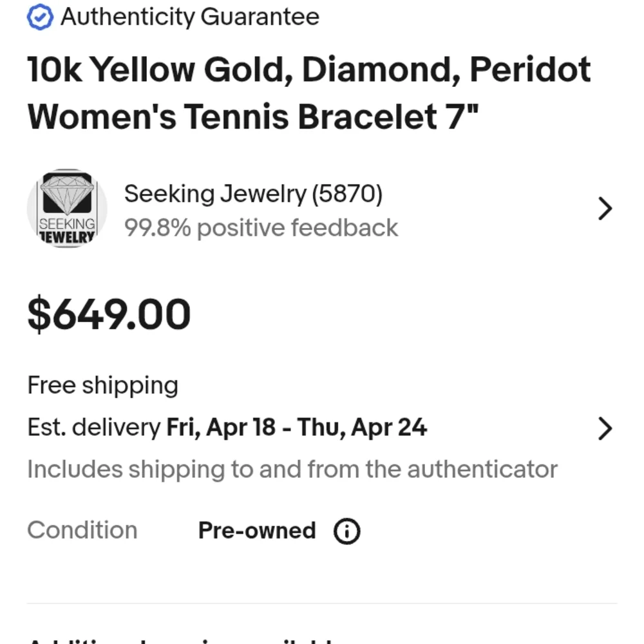Click the Authenticity Guarantee text label
Screen dimensions: 644x644
click(190, 17)
